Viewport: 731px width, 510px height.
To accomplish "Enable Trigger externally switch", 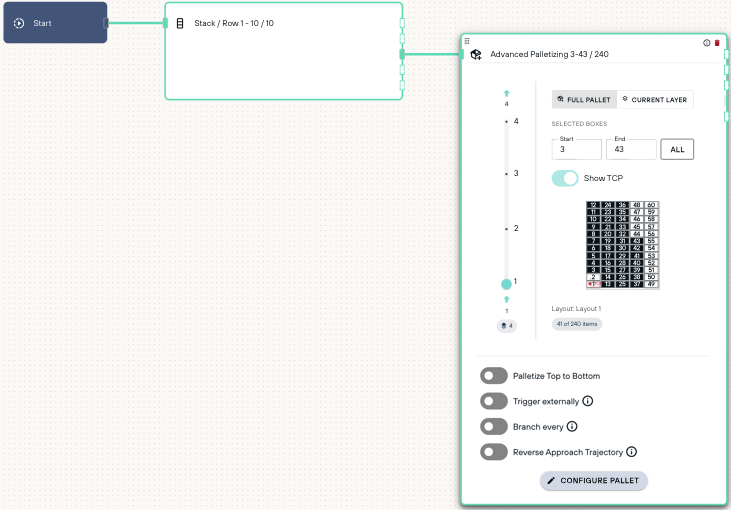I will pyautogui.click(x=494, y=401).
